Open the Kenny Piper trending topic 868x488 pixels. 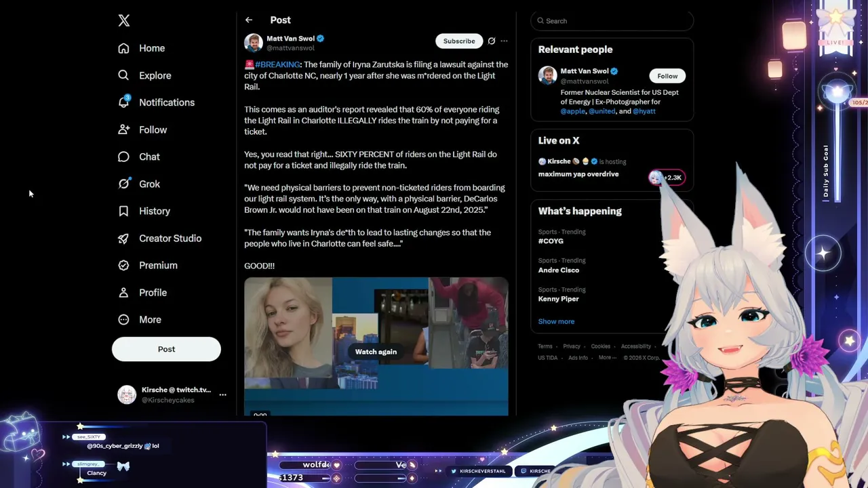pos(559,299)
